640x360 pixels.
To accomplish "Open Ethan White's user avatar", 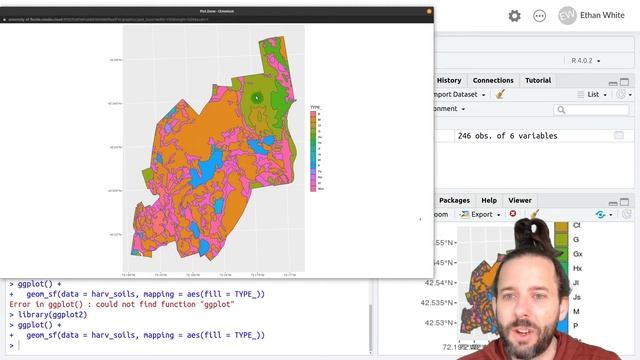I will tap(567, 16).
